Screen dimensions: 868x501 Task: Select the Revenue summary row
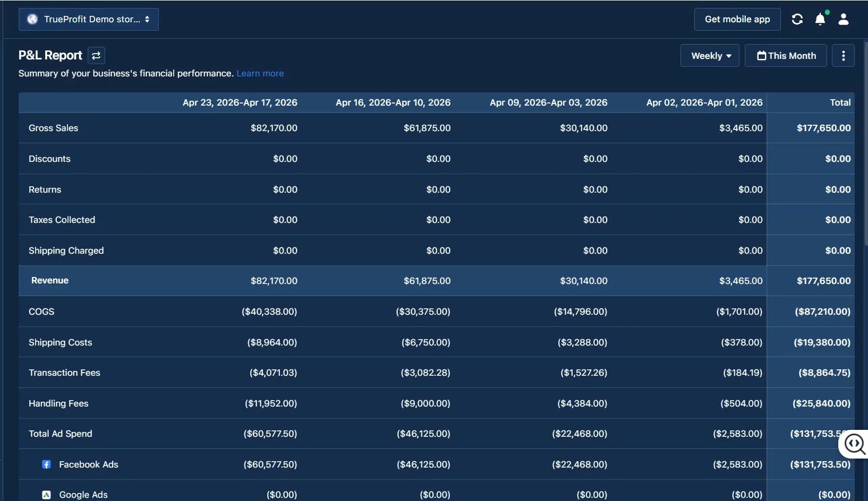coord(49,281)
